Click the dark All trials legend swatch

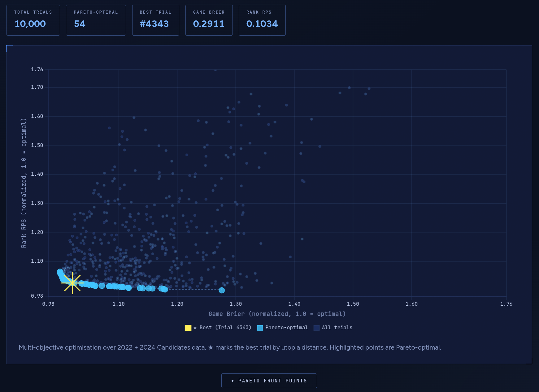[316, 328]
